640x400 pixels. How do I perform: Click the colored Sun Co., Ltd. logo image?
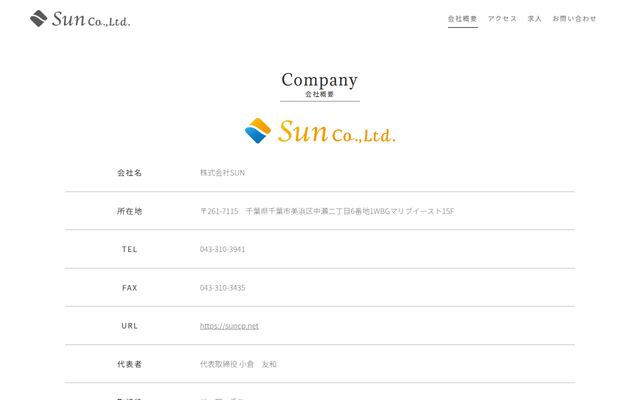[320, 131]
